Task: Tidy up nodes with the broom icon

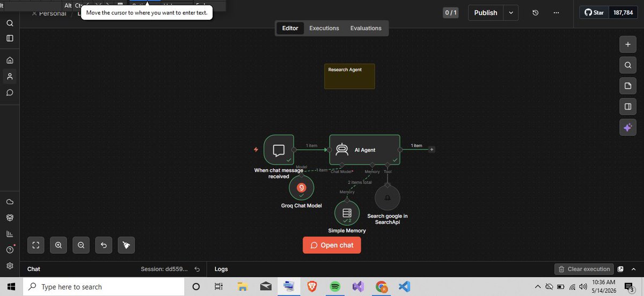Action: coord(126,245)
